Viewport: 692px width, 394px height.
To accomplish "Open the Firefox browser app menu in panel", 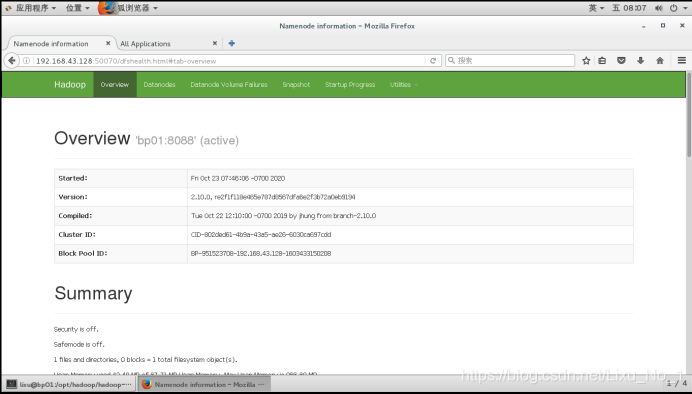I will coord(128,8).
